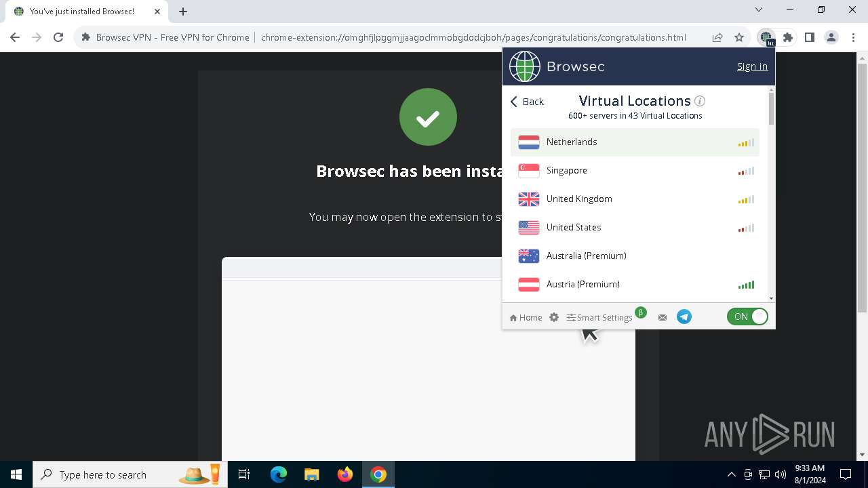Select the Netherlands flag icon

point(529,142)
